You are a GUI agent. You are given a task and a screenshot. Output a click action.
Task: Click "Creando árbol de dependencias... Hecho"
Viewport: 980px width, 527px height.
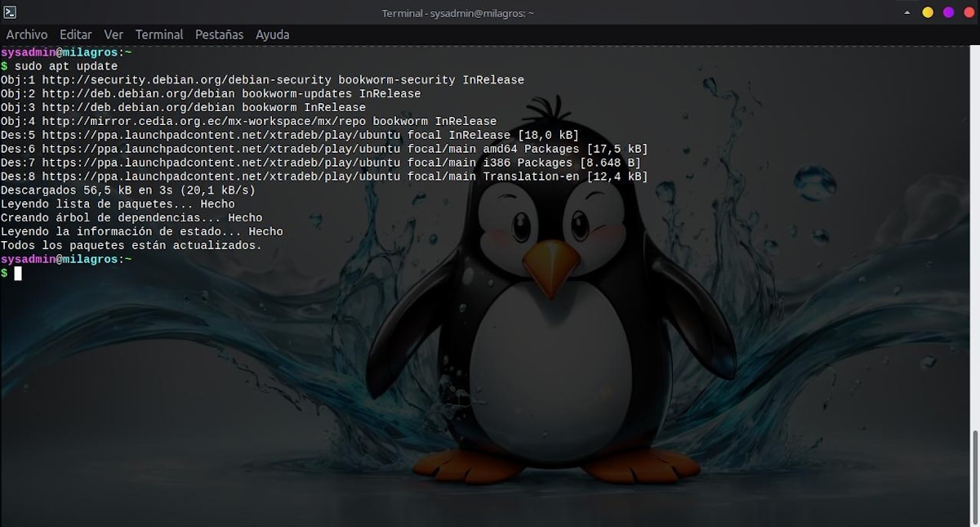131,218
